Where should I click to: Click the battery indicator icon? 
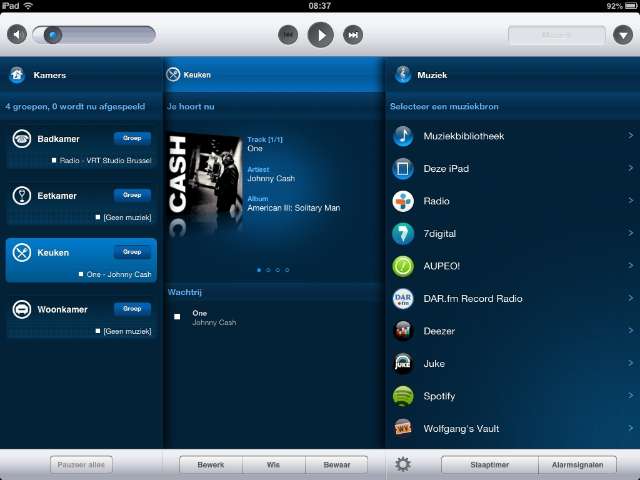(631, 6)
